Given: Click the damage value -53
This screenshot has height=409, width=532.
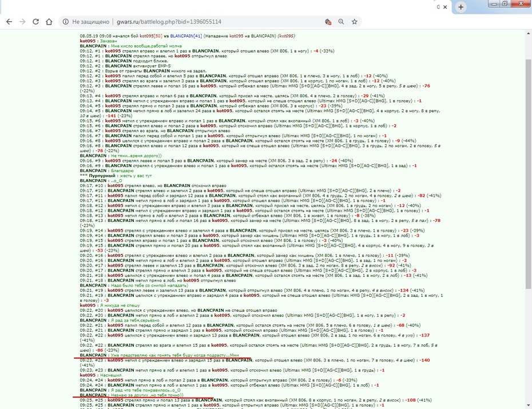Looking at the screenshot, I should pyautogui.click(x=99, y=251).
